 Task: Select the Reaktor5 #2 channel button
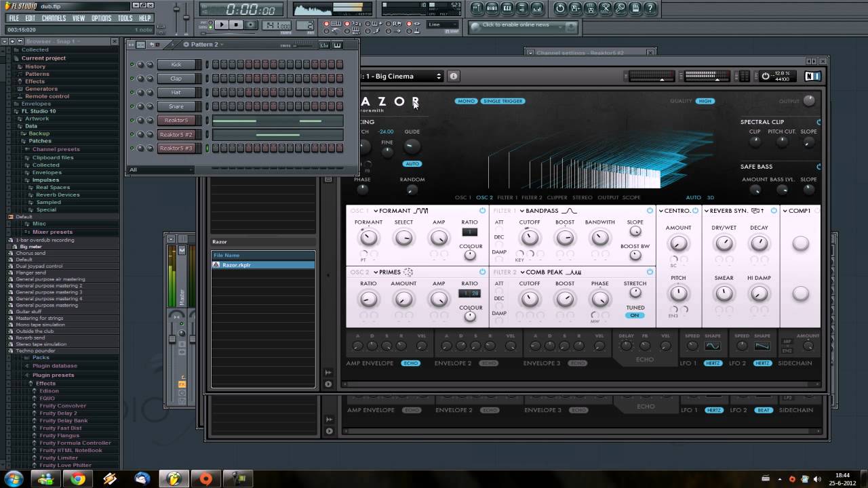click(x=176, y=134)
